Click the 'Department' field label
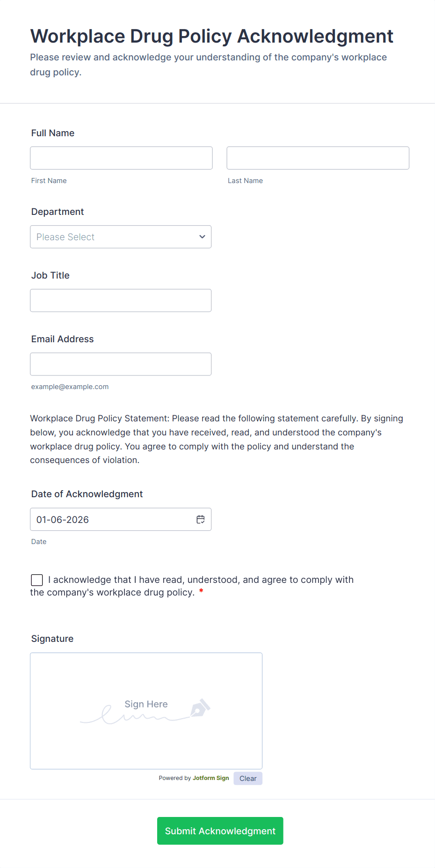The width and height of the screenshot is (435, 868). [x=58, y=212]
